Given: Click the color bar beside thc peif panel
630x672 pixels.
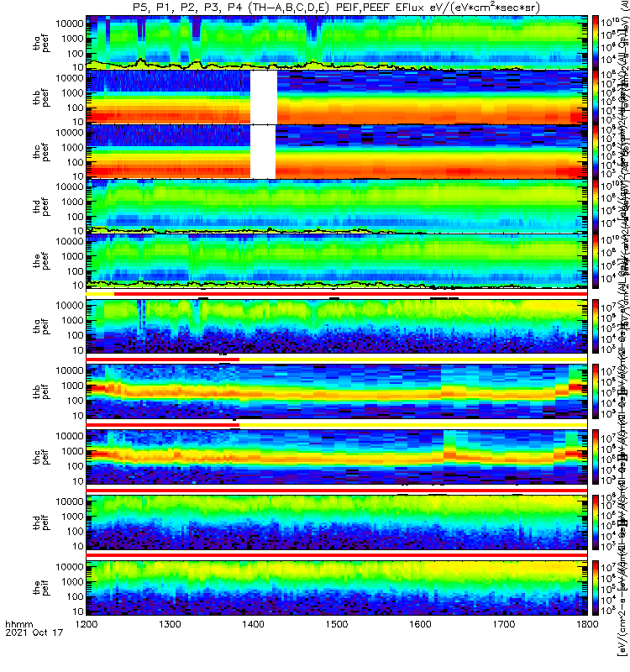Looking at the screenshot, I should tap(596, 457).
